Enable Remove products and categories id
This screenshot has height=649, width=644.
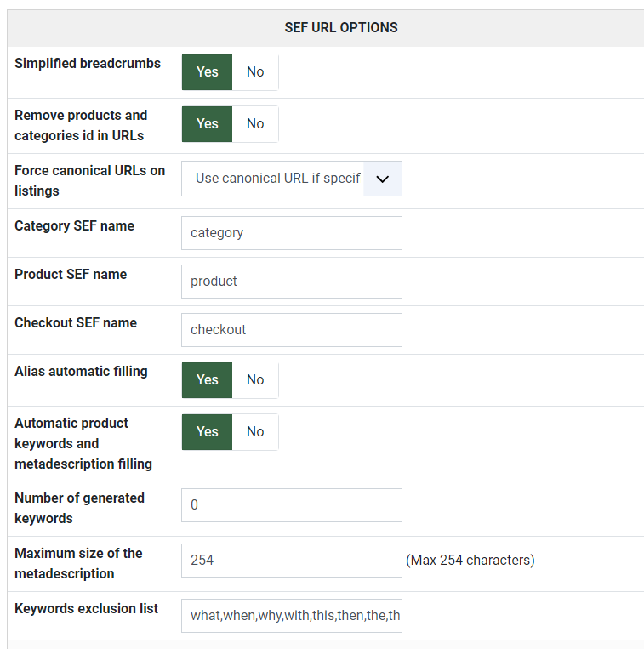[207, 124]
